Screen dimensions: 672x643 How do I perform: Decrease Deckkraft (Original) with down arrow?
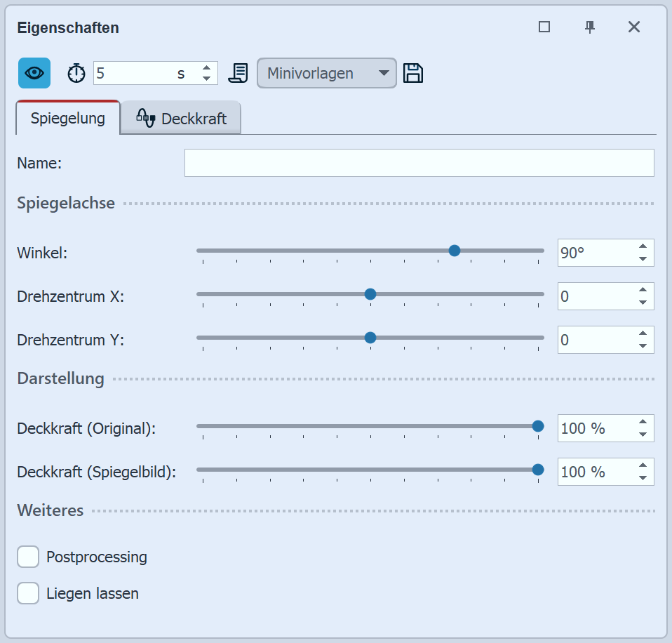(x=643, y=435)
